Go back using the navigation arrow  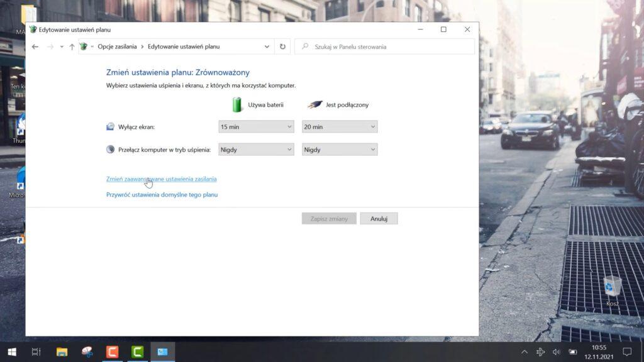point(35,47)
